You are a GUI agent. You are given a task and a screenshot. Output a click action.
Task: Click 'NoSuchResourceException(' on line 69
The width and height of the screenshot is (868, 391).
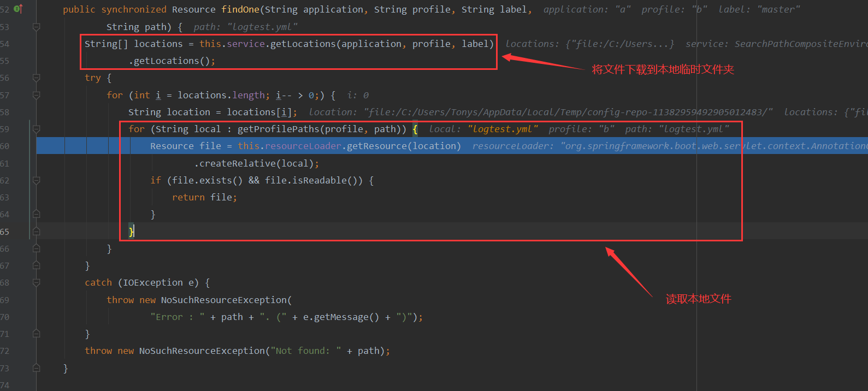(x=226, y=300)
